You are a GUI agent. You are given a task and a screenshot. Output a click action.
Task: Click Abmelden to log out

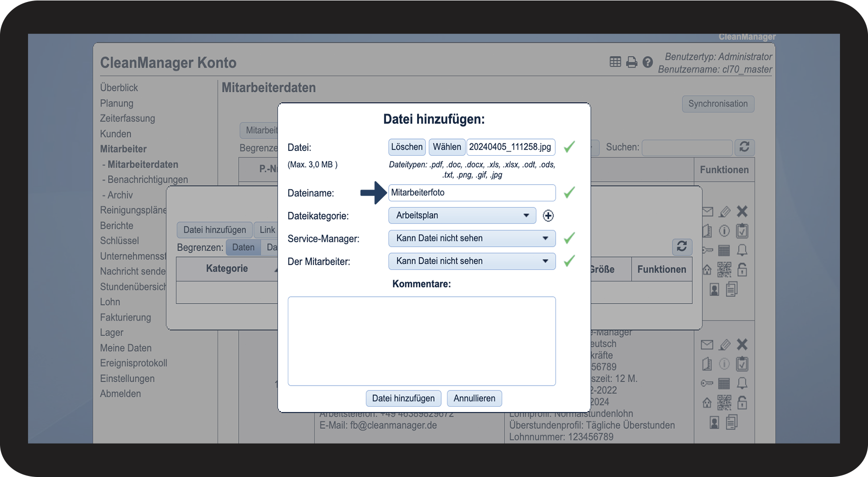120,393
